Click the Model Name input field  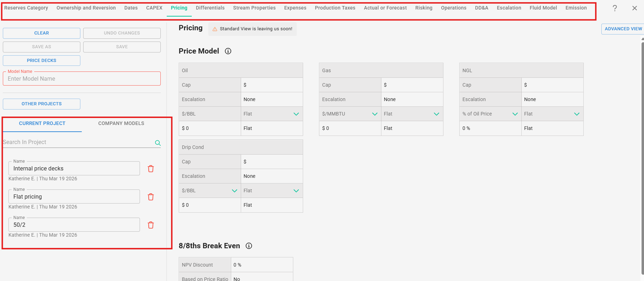[x=82, y=79]
